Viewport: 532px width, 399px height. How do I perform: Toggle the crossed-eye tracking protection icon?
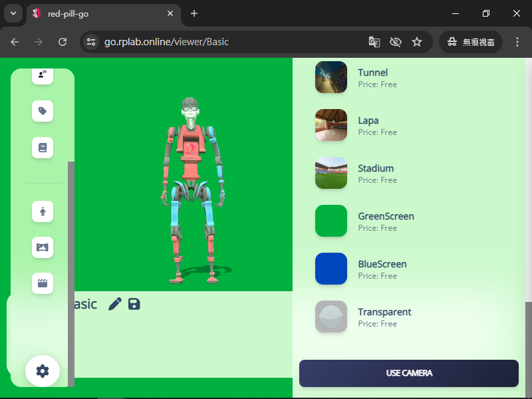tap(396, 42)
